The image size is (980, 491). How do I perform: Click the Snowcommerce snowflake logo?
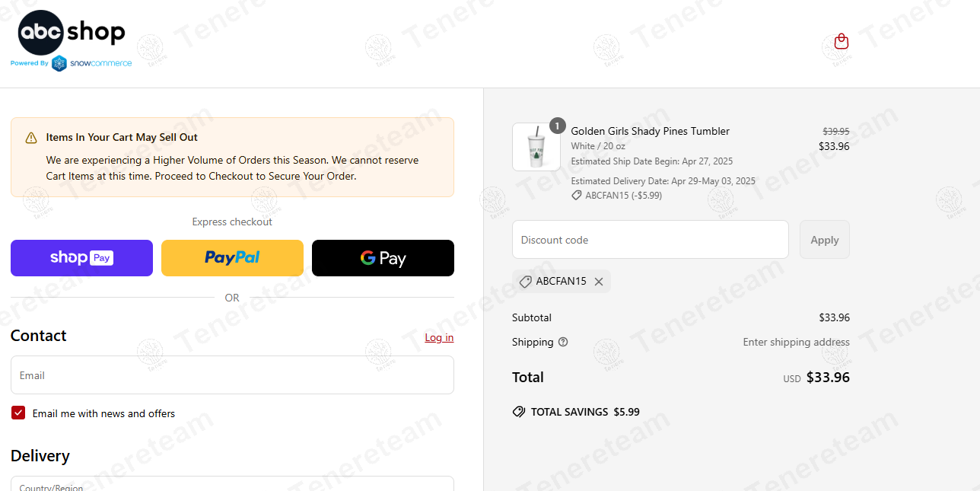(59, 63)
